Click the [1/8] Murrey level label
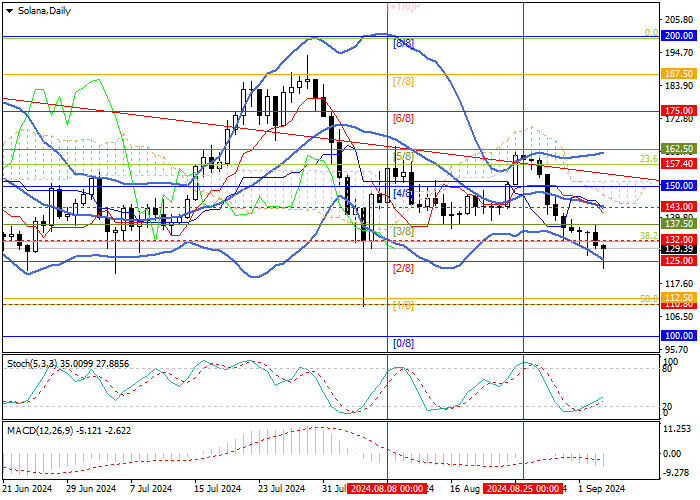This screenshot has width=700, height=500. 403,306
